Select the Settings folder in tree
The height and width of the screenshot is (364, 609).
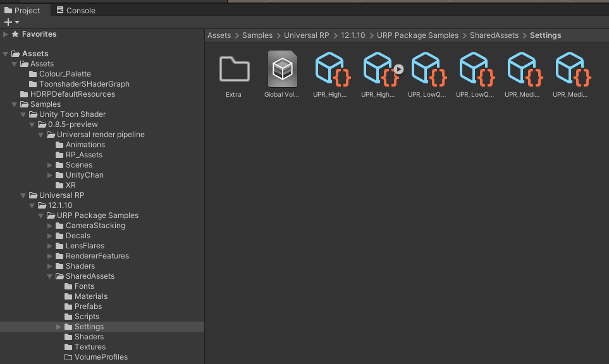(84, 327)
